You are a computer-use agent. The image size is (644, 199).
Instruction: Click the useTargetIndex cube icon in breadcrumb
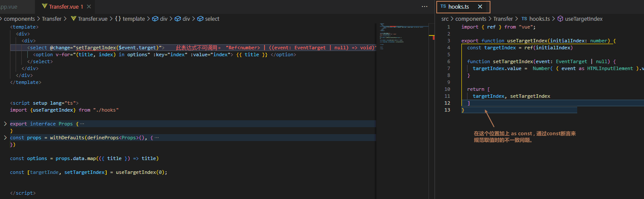560,19
